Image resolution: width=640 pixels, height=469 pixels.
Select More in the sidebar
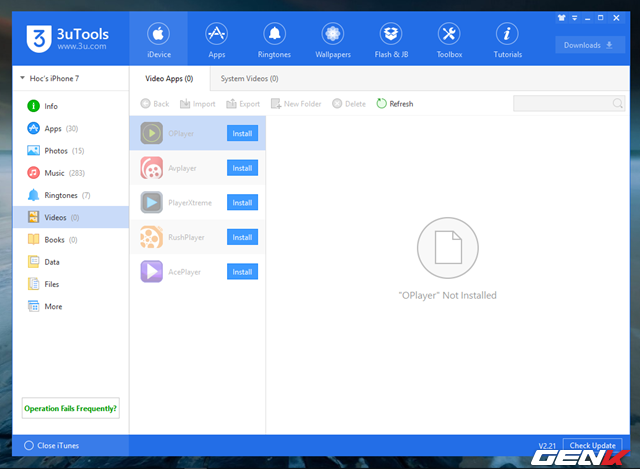pyautogui.click(x=71, y=306)
